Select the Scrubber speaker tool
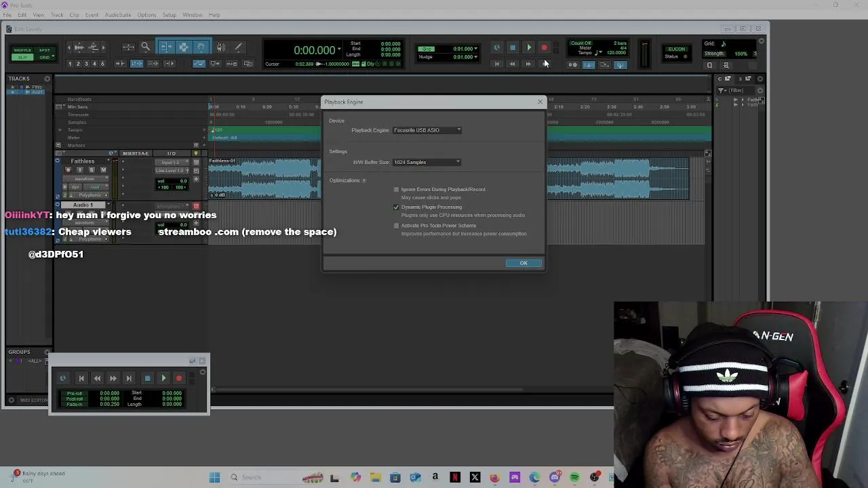 pyautogui.click(x=221, y=47)
